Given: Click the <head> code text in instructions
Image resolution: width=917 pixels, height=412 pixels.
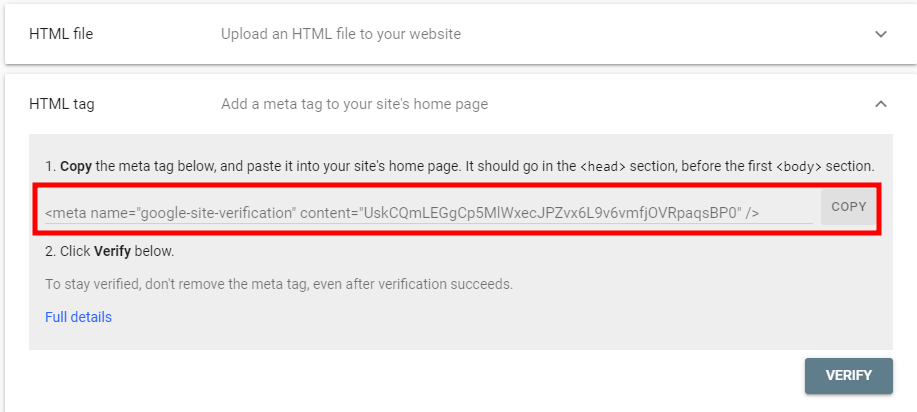Looking at the screenshot, I should [603, 166].
